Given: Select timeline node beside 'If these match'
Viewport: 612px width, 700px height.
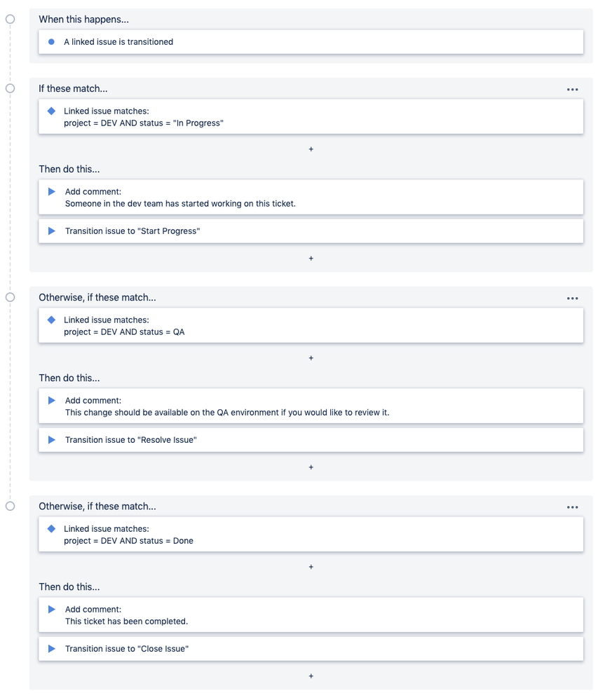Looking at the screenshot, I should pos(10,88).
